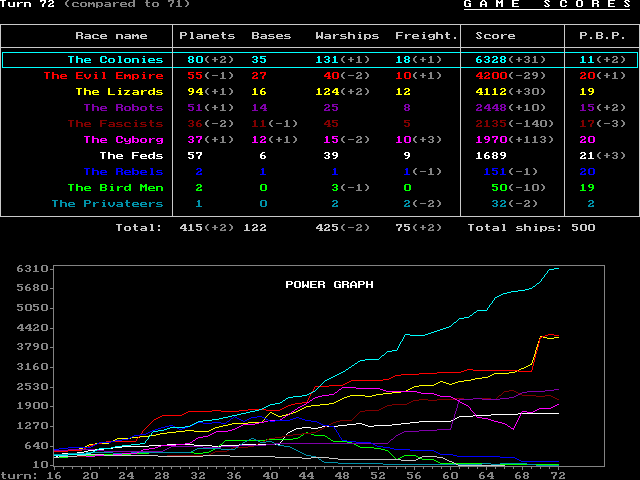Click the 3160 y-axis label

tap(33, 367)
